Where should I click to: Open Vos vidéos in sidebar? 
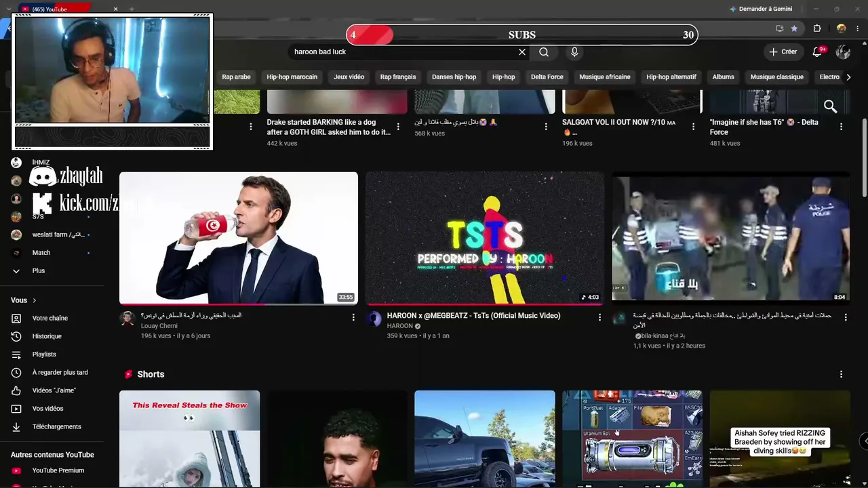(x=47, y=409)
